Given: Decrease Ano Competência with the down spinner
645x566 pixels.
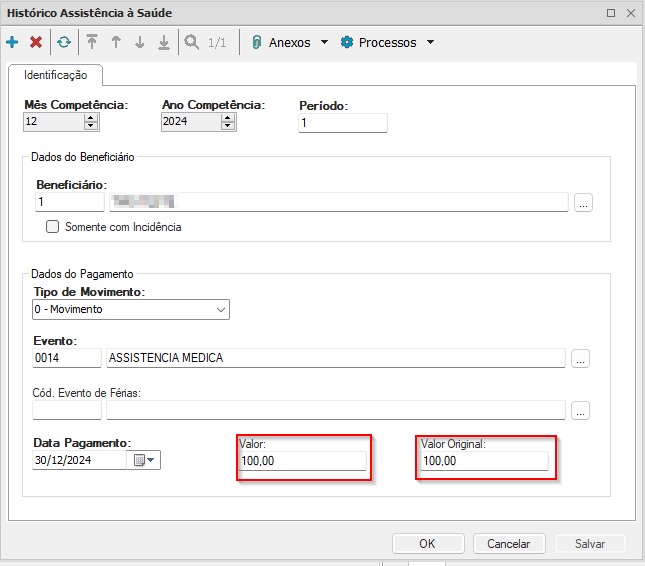Looking at the screenshot, I should pos(228,126).
